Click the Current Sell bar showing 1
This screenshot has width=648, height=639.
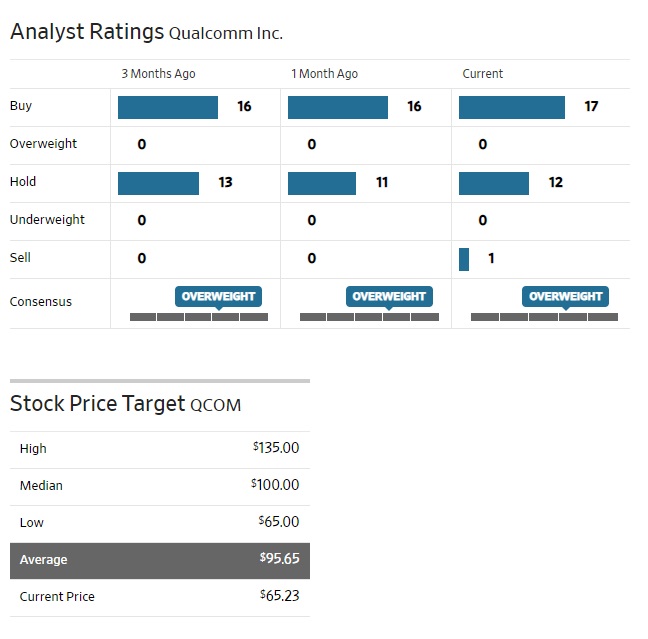tap(464, 259)
